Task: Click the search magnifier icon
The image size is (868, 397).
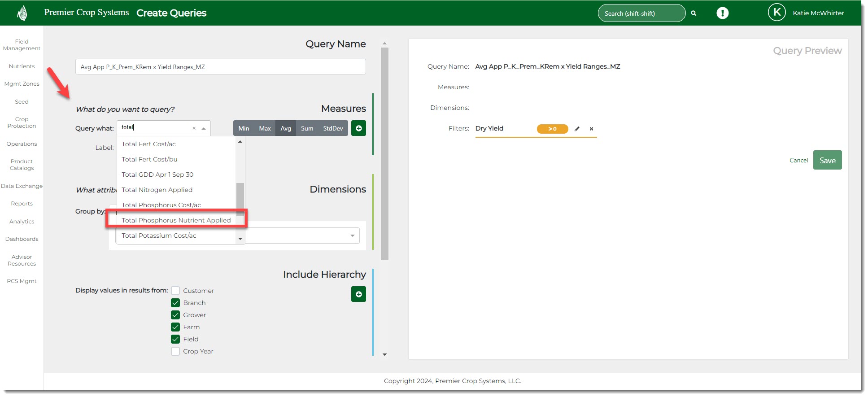Action: pos(694,13)
